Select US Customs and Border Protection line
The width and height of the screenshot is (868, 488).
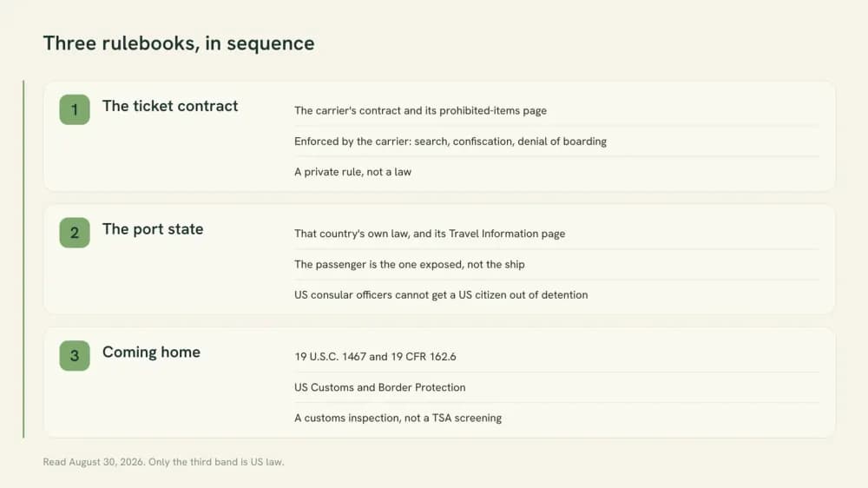(x=380, y=387)
